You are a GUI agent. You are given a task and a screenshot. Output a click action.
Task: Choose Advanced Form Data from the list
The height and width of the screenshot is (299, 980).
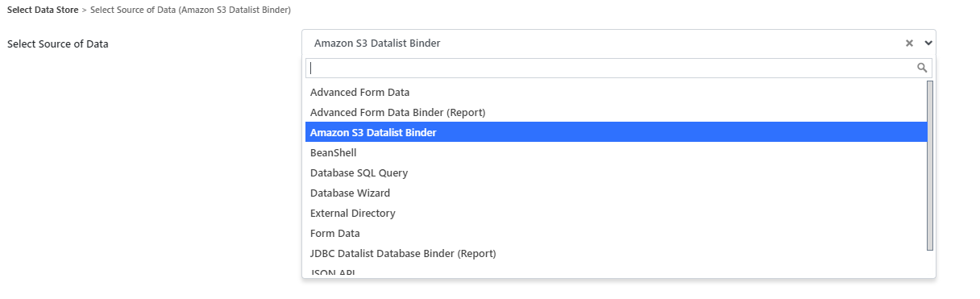pos(616,92)
